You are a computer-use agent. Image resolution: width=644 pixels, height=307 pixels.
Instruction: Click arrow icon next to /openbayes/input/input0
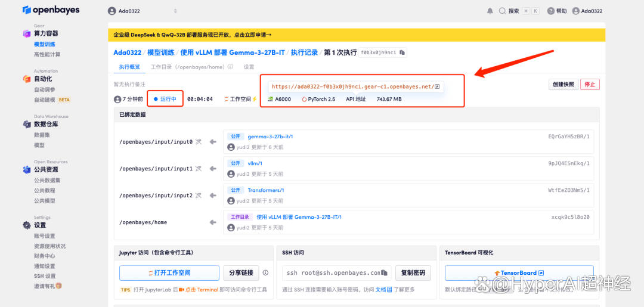pos(213,142)
